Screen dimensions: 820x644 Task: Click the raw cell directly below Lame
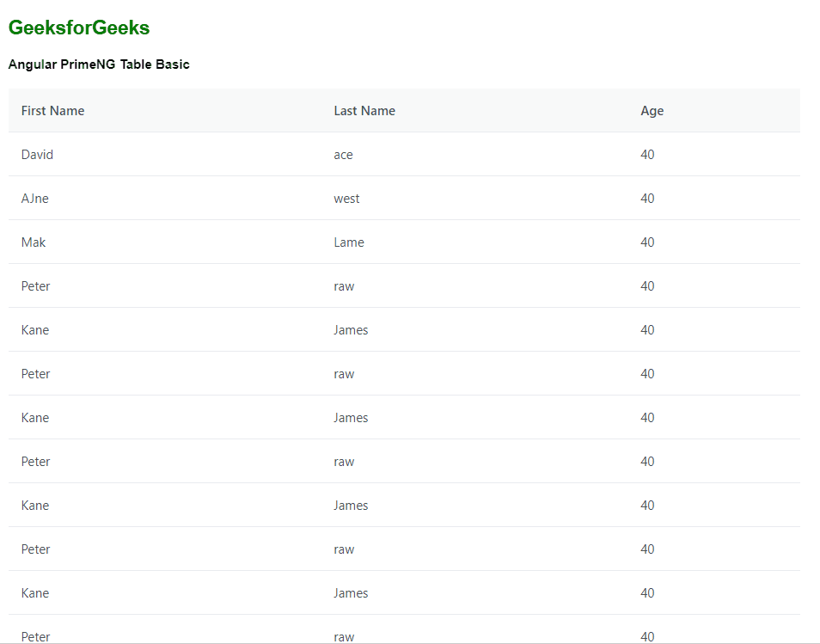344,286
